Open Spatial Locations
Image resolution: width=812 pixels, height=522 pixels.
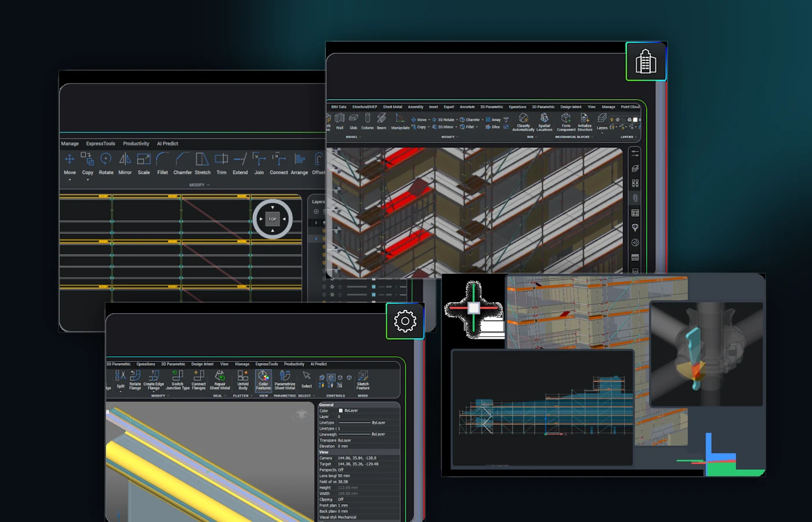(544, 122)
